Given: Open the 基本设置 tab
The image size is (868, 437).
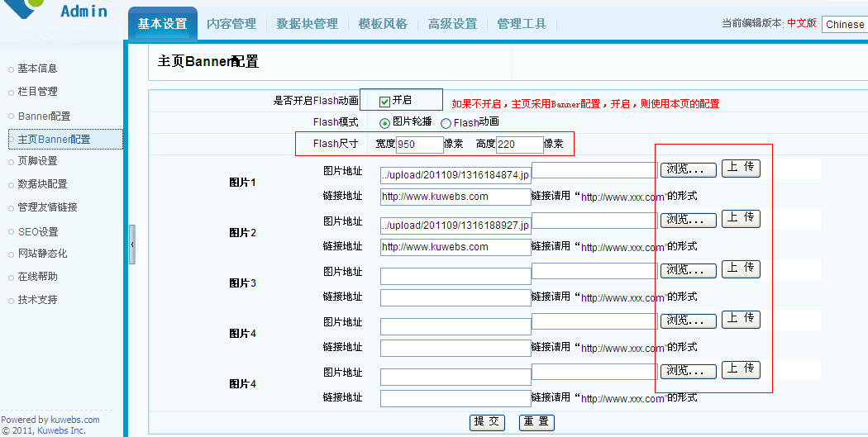Looking at the screenshot, I should click(x=162, y=24).
